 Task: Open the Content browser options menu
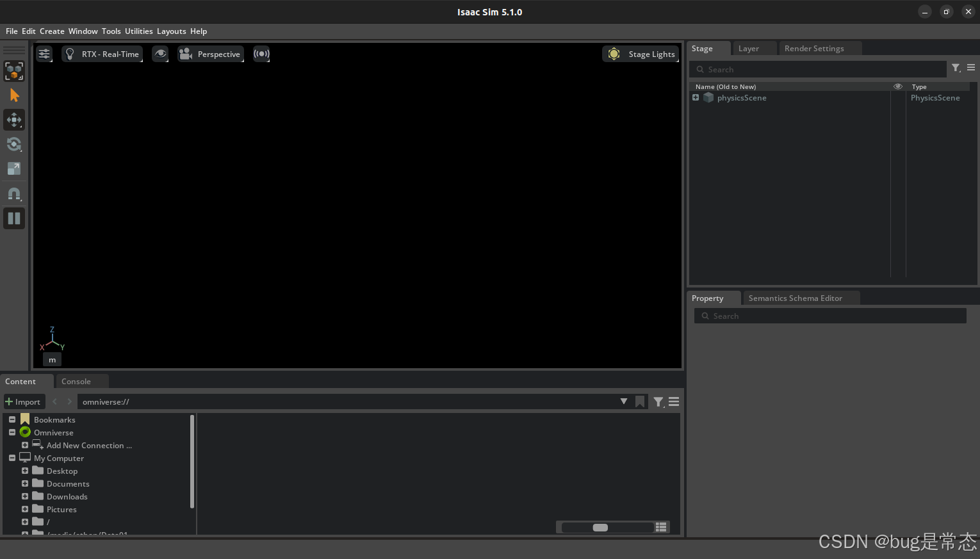coord(674,402)
